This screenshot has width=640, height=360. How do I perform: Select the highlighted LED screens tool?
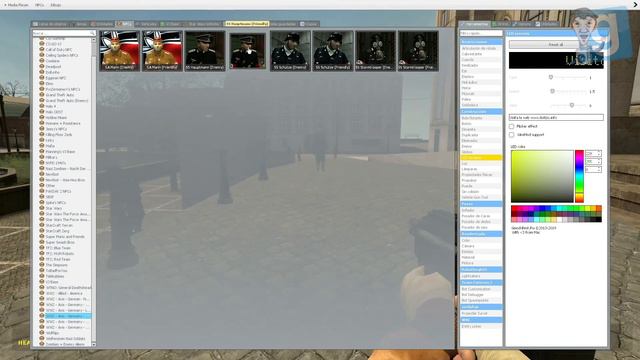pos(481,158)
